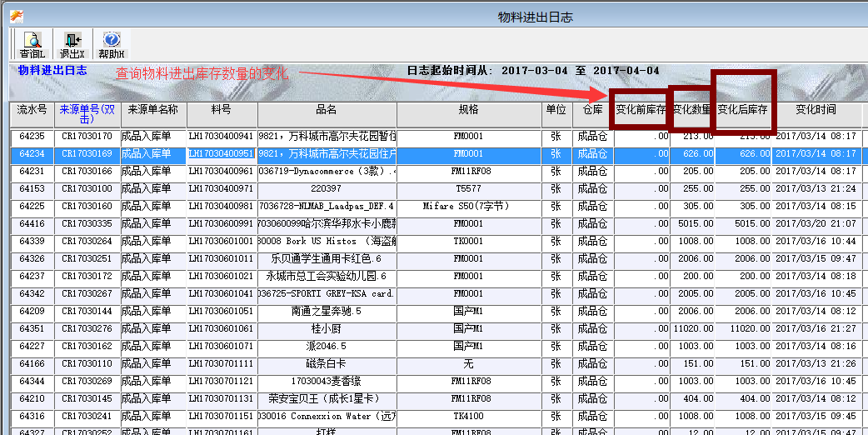Screen dimensions: 868x435
Task: Click the 品名 column header
Action: point(327,110)
